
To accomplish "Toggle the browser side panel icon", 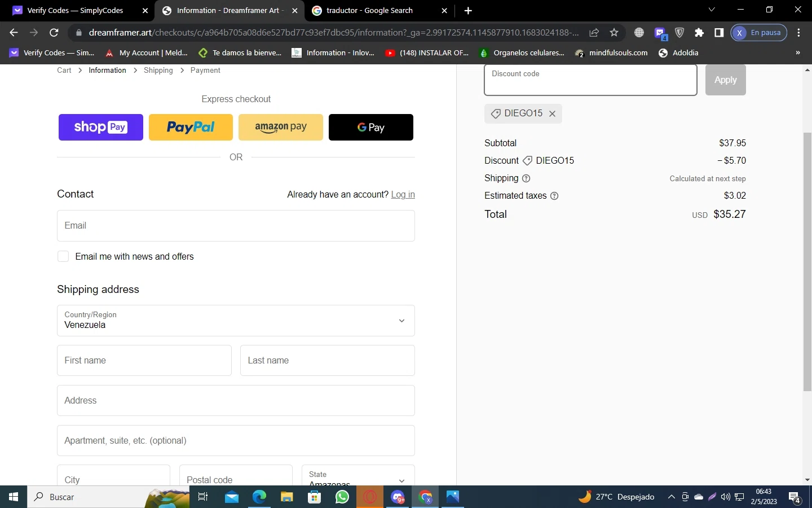I will pyautogui.click(x=719, y=33).
